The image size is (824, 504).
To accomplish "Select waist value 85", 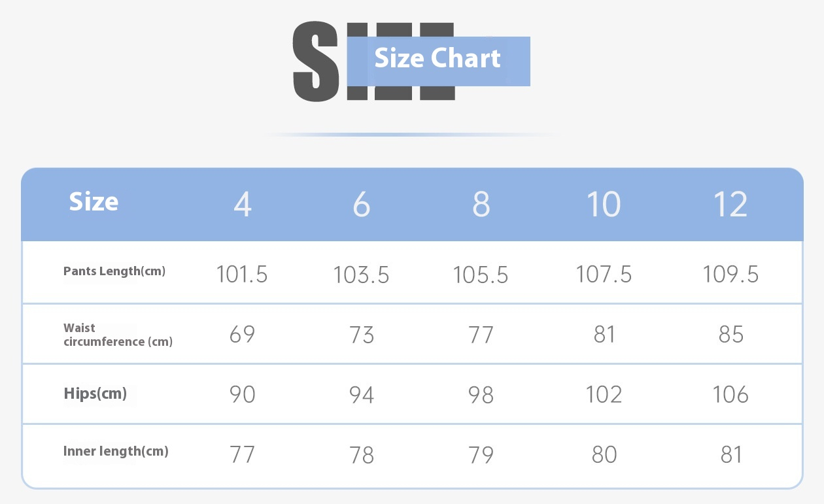I will pos(730,335).
